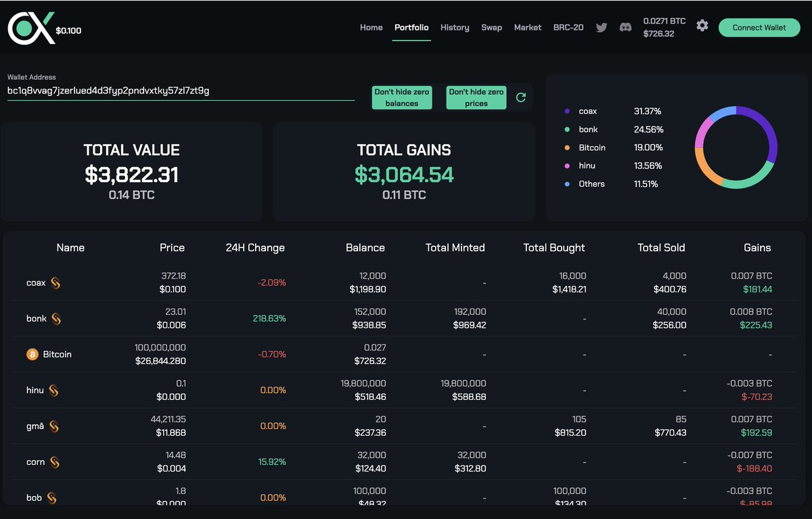Image resolution: width=812 pixels, height=519 pixels.
Task: Click the corn gains $-188.40
Action: point(754,468)
